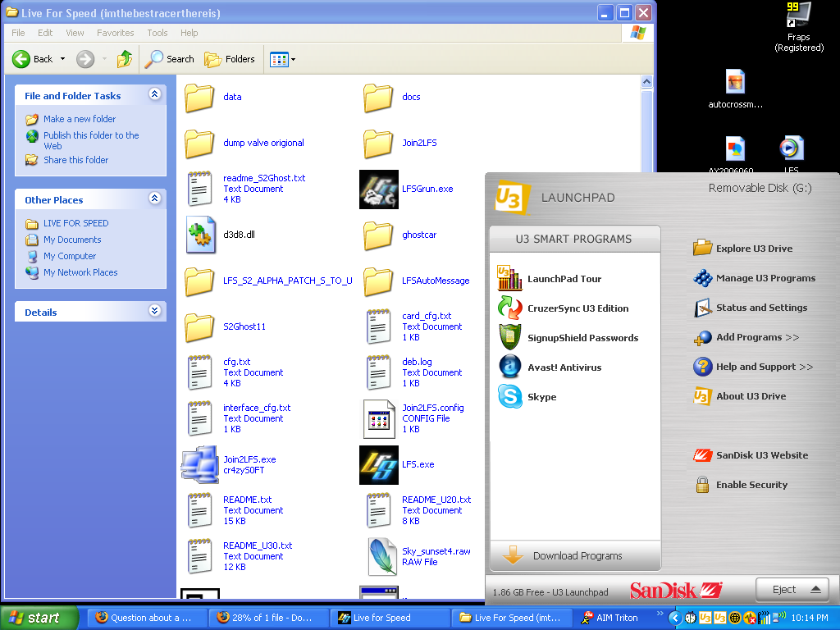Select dump valve origional folder name
The image size is (840, 630).
click(x=263, y=143)
